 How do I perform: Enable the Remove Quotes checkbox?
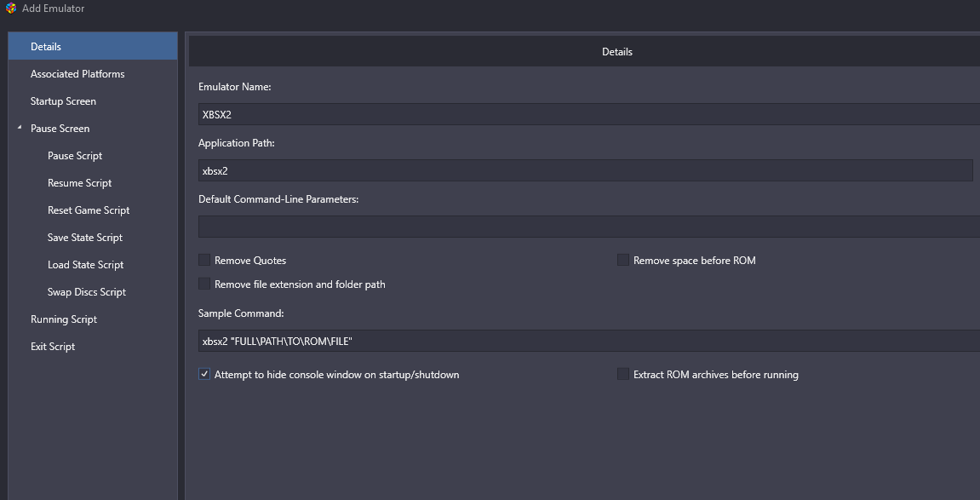click(204, 260)
